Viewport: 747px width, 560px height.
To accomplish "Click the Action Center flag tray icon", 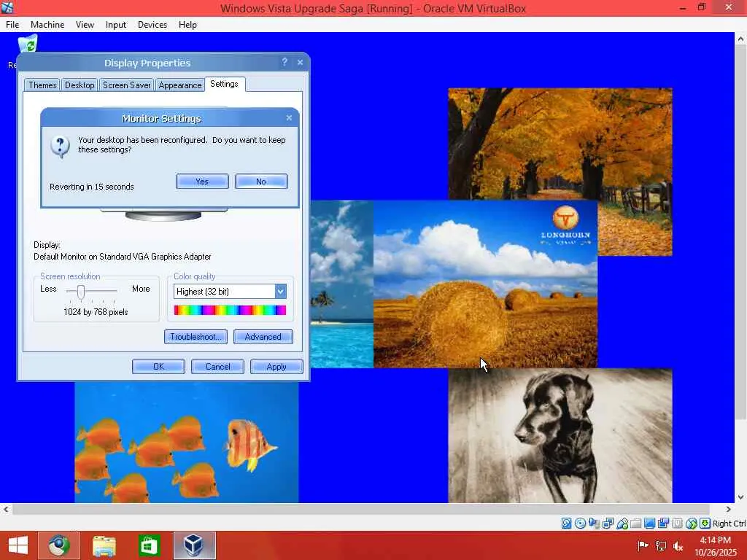I will 643,545.
